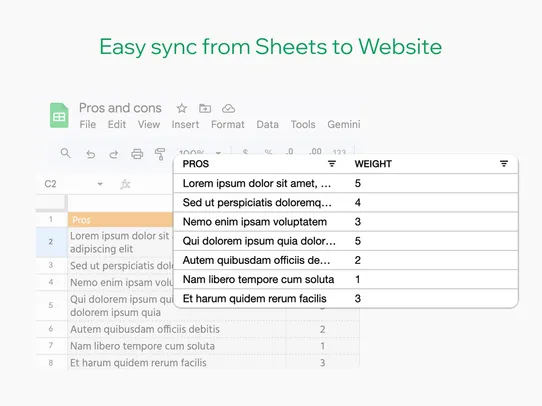Select spreadsheet row header 8

(x=51, y=363)
